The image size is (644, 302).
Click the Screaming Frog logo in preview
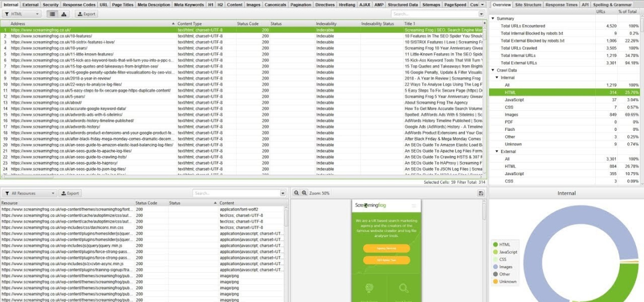[370, 206]
